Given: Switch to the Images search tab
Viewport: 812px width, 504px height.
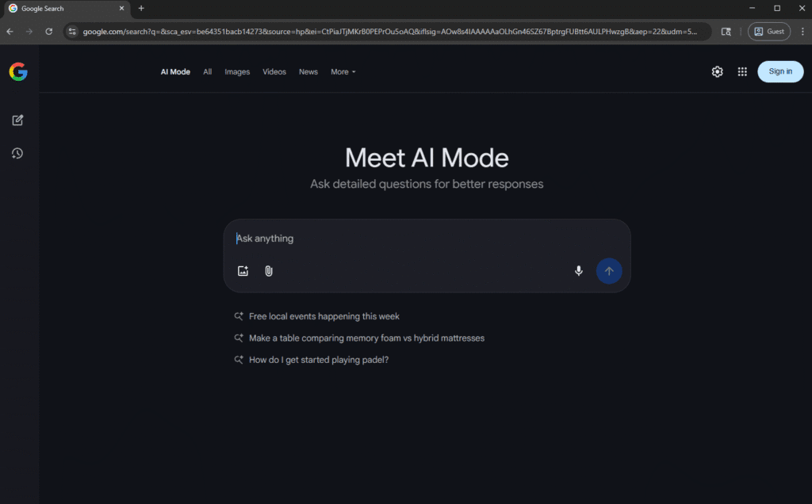Looking at the screenshot, I should coord(236,71).
